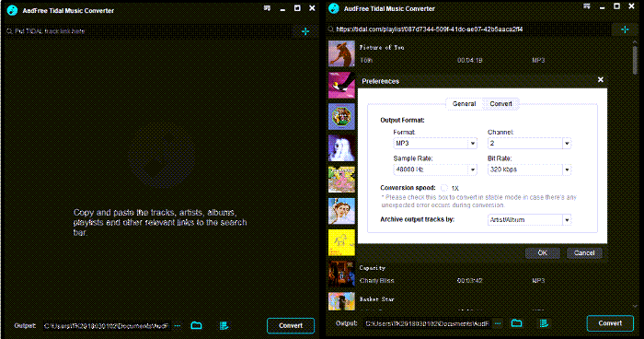This screenshot has width=644, height=339.
Task: Click 'Charly Bliss' artist name
Action: pos(376,281)
